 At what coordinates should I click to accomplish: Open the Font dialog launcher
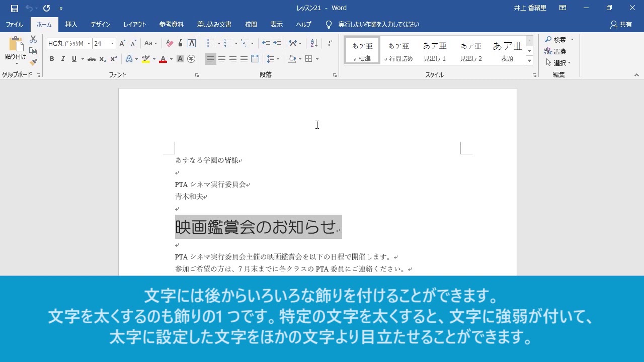coord(197,75)
